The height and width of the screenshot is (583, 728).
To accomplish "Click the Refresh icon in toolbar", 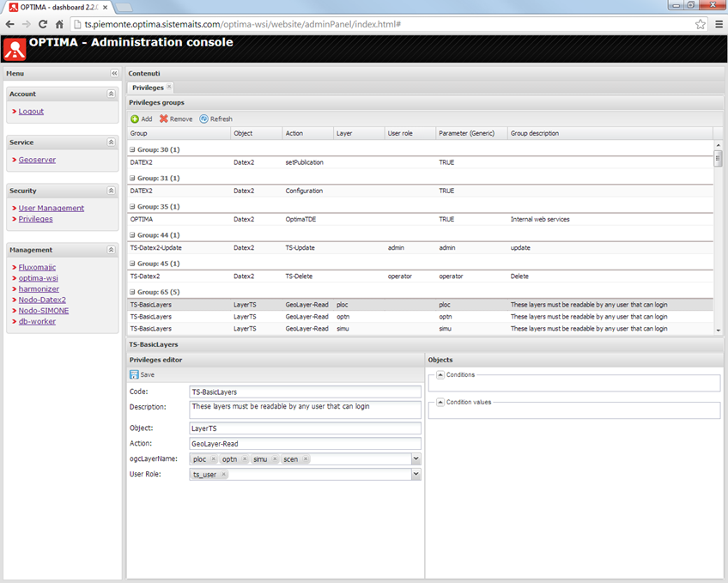I will click(204, 119).
